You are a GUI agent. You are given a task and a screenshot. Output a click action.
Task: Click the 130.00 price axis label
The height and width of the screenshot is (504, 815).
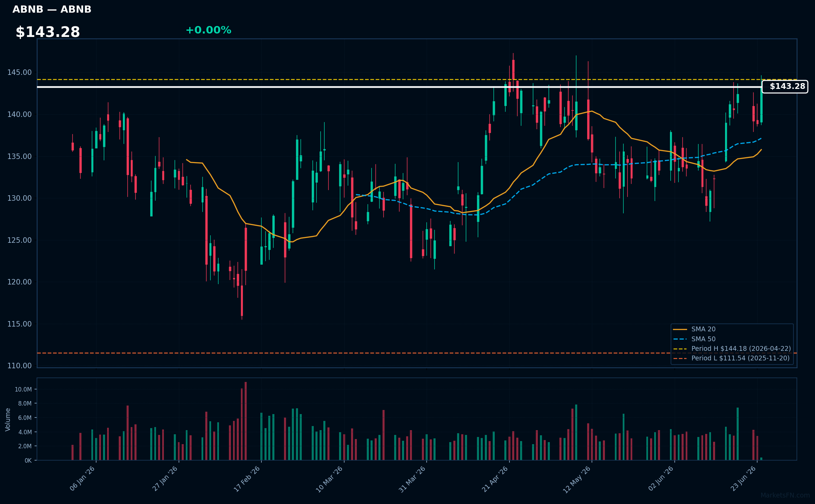click(x=20, y=198)
